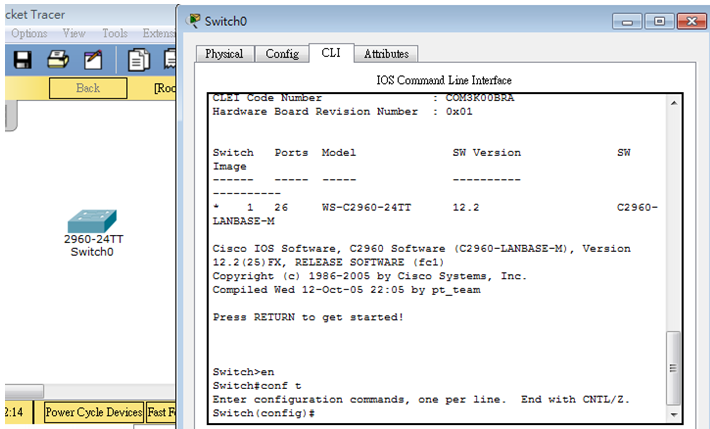
Task: Minimize the Switch0 window
Action: click(x=627, y=21)
